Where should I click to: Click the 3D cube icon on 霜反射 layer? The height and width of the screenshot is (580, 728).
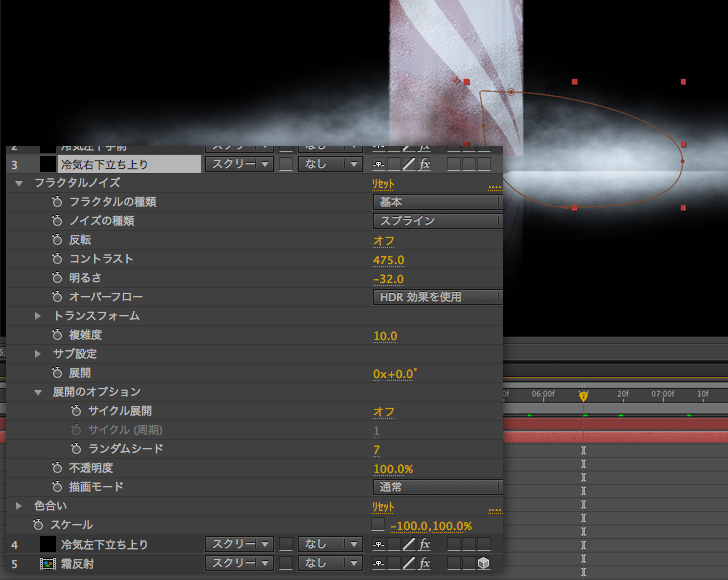tap(483, 564)
